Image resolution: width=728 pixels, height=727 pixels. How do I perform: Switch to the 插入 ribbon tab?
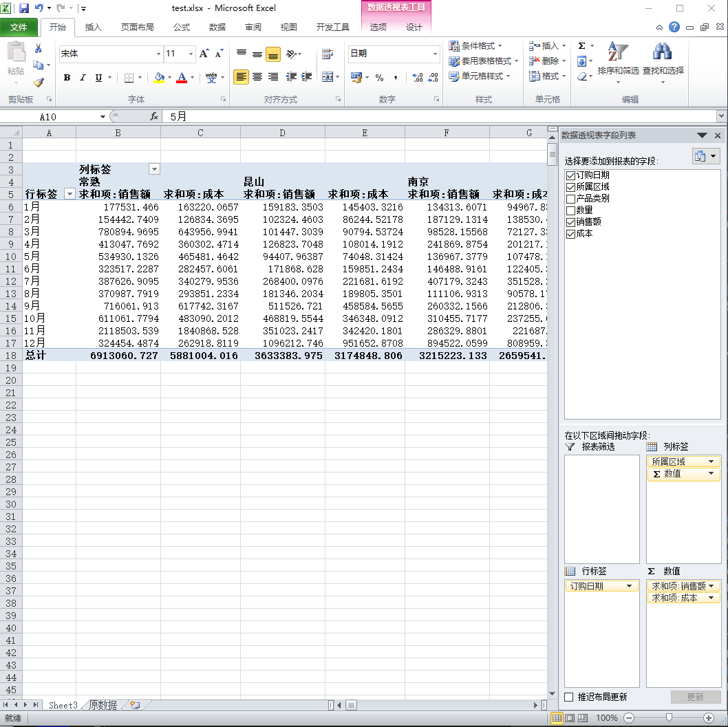[93, 28]
